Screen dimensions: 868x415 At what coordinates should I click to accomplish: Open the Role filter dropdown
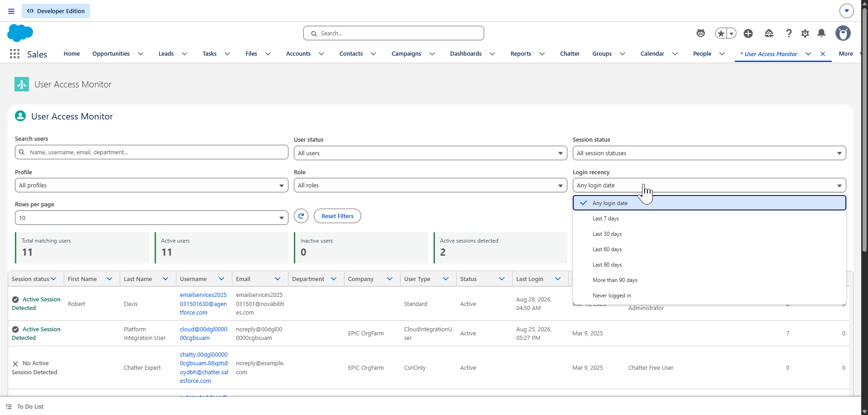tap(430, 185)
